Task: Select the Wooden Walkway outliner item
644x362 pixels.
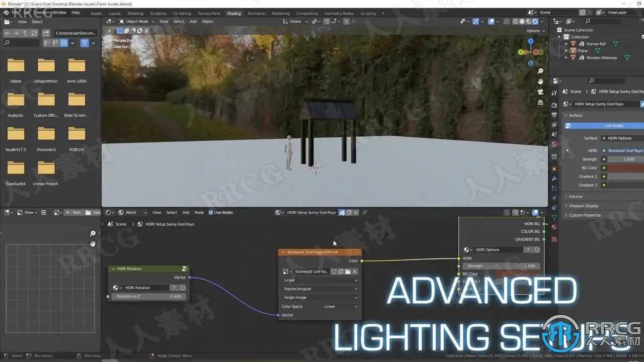Action: [x=602, y=58]
